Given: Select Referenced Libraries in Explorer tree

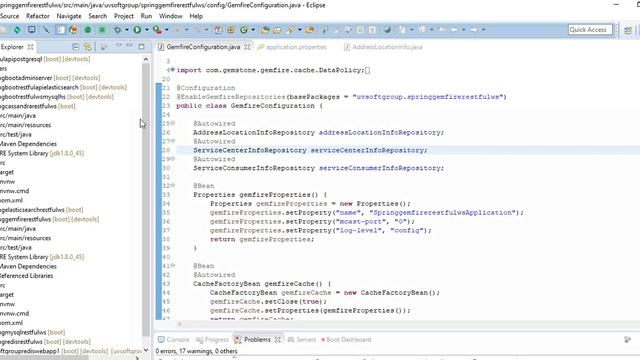Looking at the screenshot, I should [27, 276].
